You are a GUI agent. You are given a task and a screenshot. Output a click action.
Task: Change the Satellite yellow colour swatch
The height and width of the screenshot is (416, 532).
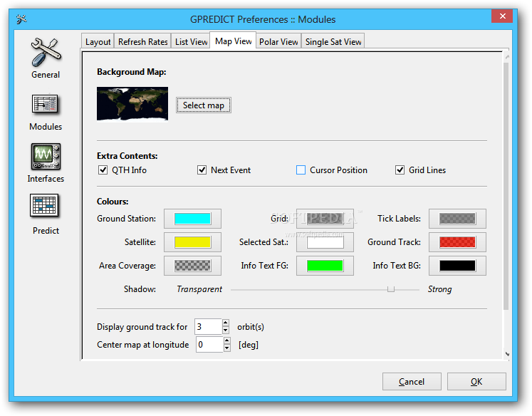192,242
